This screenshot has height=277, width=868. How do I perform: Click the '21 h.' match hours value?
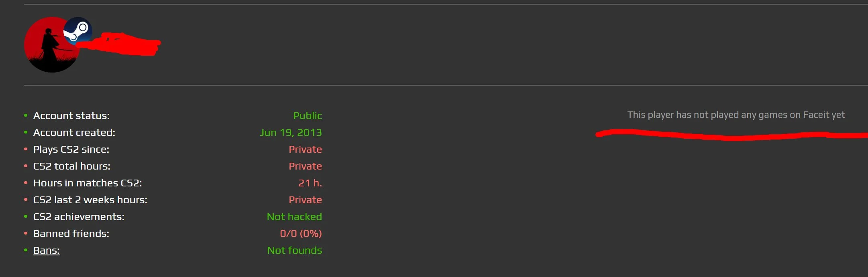(310, 183)
